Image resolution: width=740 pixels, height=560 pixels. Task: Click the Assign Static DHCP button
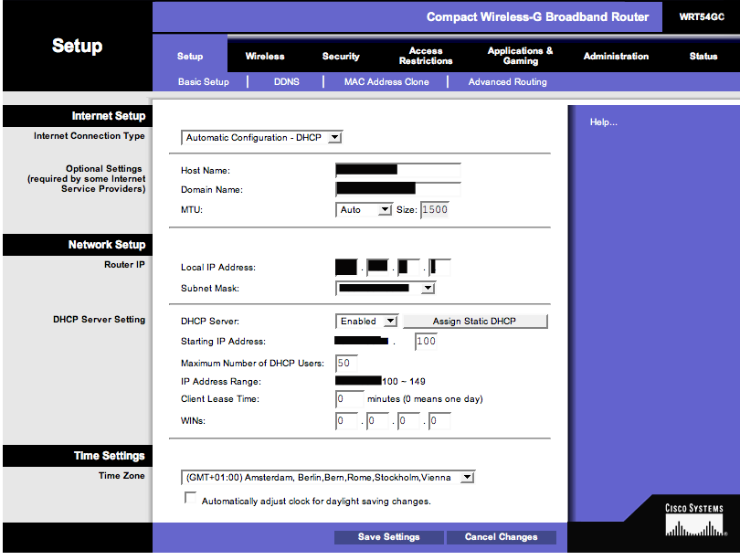coord(475,322)
